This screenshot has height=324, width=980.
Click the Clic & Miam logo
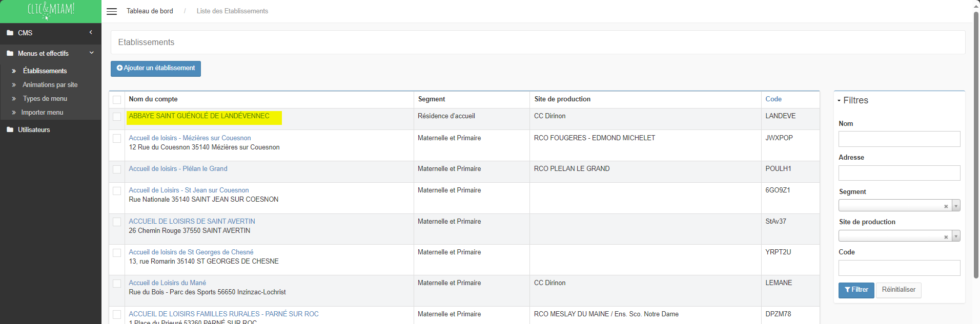pos(51,10)
